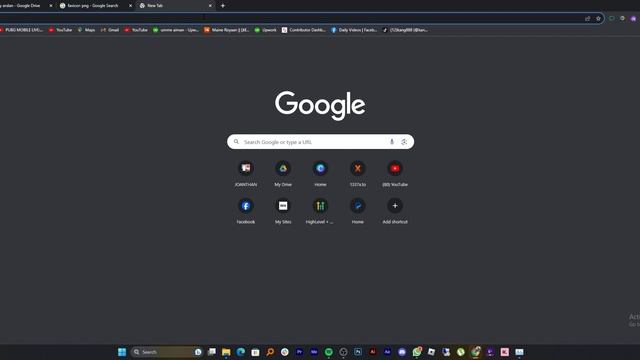Close the New Tab tab
640x360 pixels.
point(210,6)
